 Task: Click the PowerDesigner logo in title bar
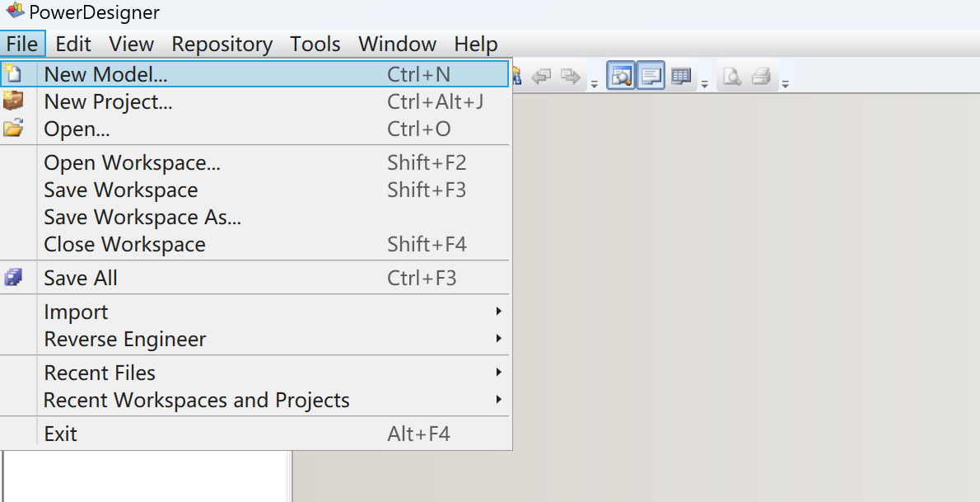click(x=14, y=12)
